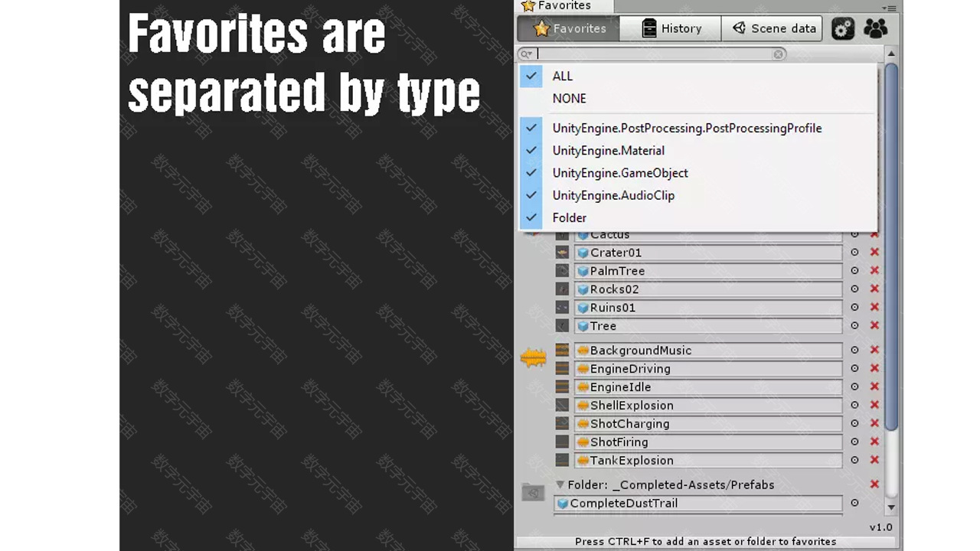Screen dimensions: 980x551
Task: Ping ShellExplosion with its circle icon
Action: [x=854, y=406]
